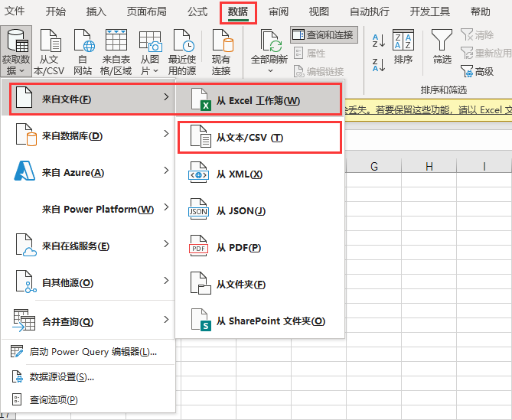512x420 pixels.
Task: Open 数据源设置(S) menu entry
Action: click(x=88, y=377)
